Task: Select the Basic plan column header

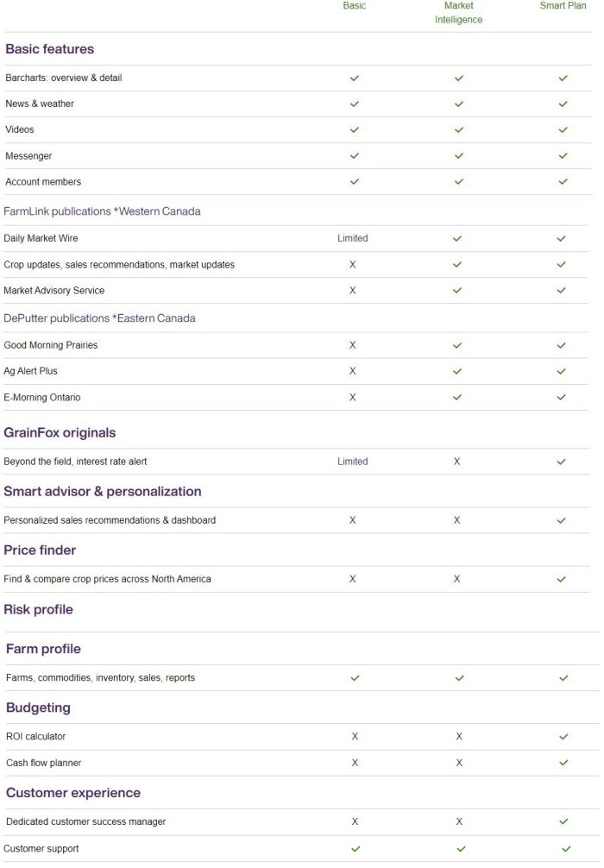Action: [354, 6]
